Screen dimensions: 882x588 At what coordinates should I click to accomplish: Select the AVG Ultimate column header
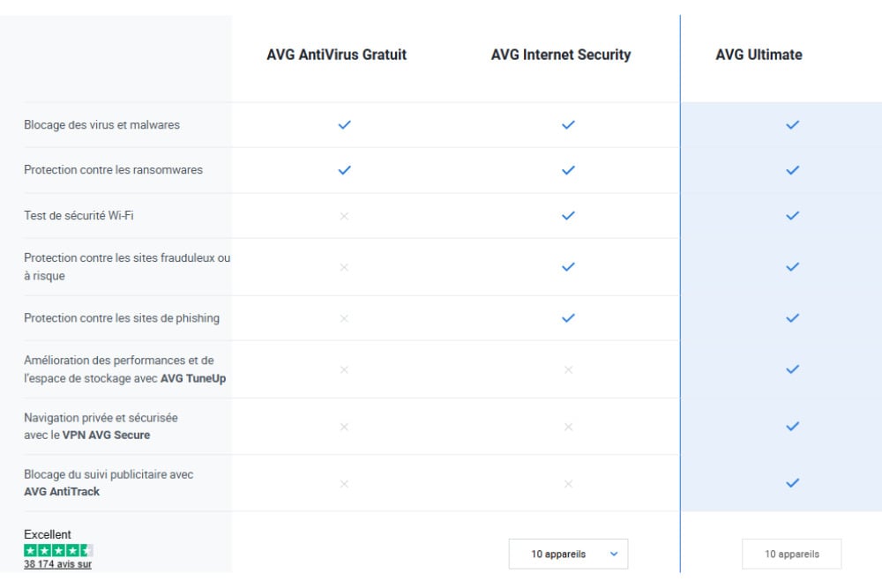coord(759,55)
